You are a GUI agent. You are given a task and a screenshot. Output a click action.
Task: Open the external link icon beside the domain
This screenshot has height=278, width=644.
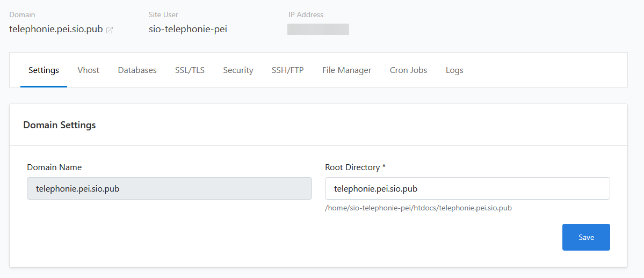pyautogui.click(x=110, y=30)
